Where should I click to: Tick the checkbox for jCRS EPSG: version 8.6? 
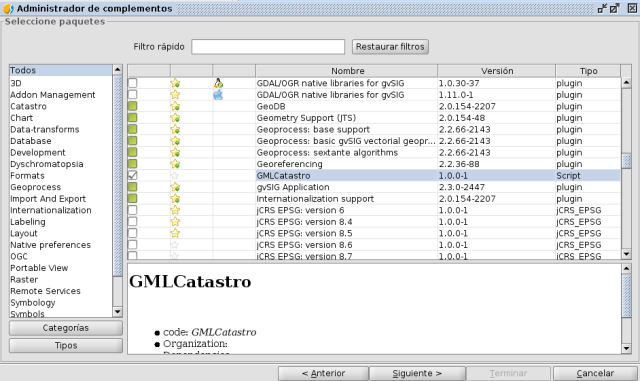pos(133,245)
